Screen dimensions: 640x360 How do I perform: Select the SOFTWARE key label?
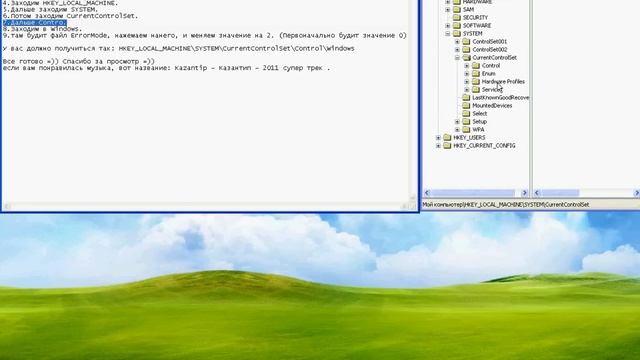477,25
